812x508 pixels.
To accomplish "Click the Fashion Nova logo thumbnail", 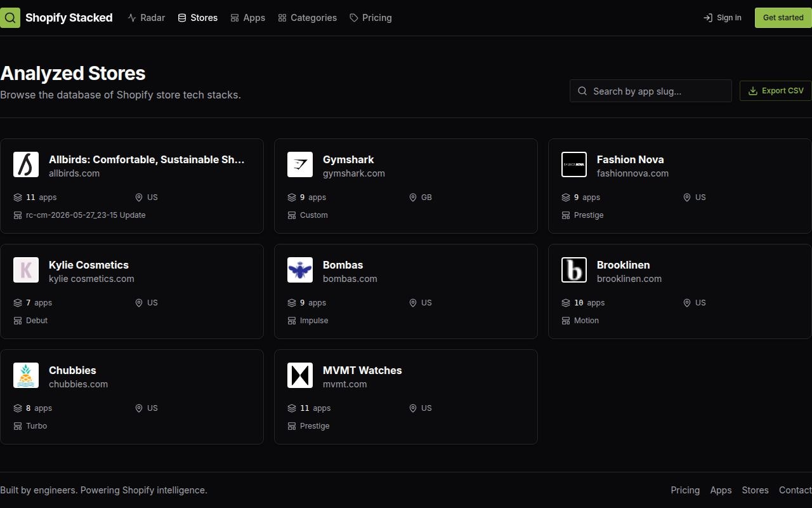I will pyautogui.click(x=574, y=164).
